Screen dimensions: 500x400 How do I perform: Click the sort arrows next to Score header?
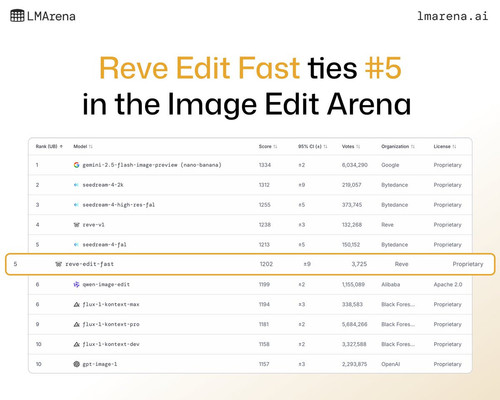[x=275, y=146]
